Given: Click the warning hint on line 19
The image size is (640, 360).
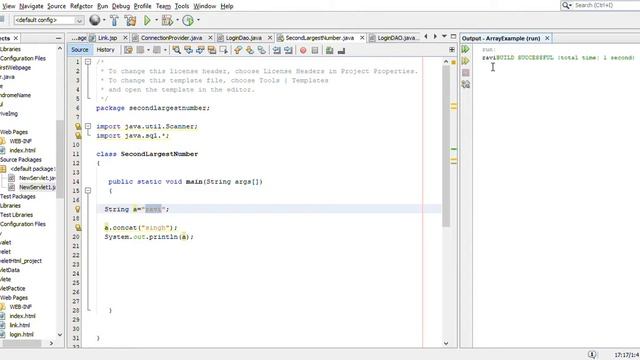Looking at the screenshot, I should click(78, 227).
